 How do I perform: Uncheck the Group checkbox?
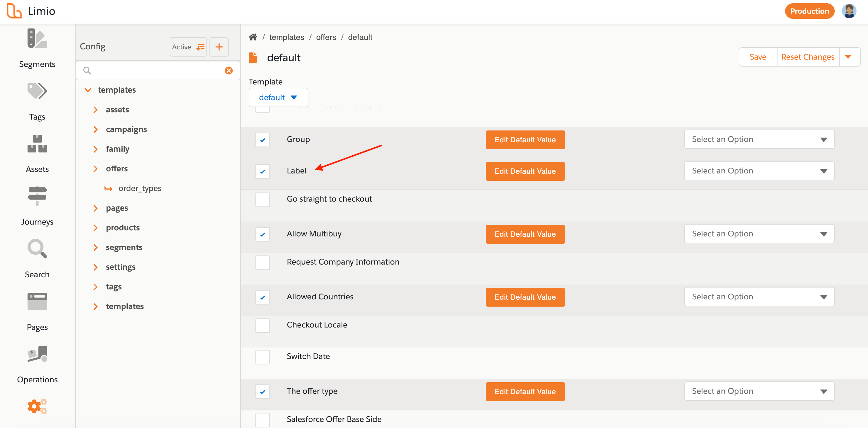point(262,140)
